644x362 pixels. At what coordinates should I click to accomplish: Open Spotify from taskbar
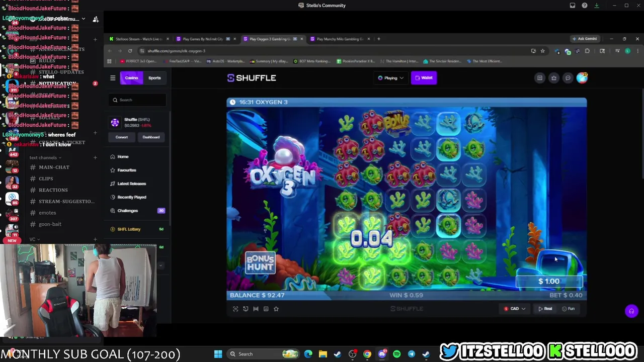coord(396,354)
